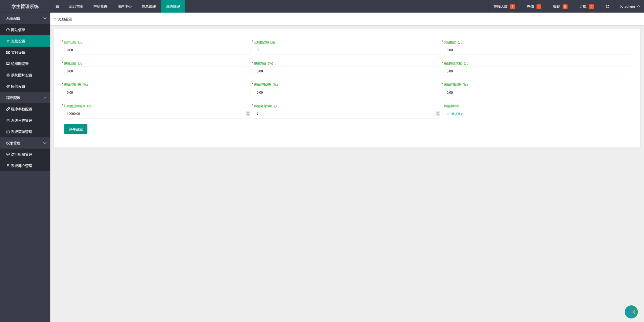Open 支付设置 payment settings item
The image size is (644, 322).
click(18, 52)
